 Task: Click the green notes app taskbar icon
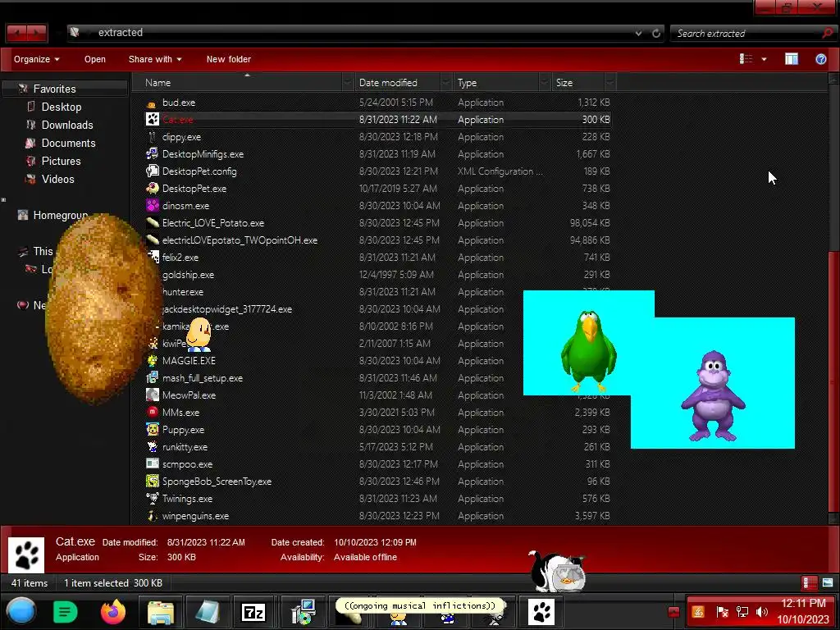click(66, 612)
